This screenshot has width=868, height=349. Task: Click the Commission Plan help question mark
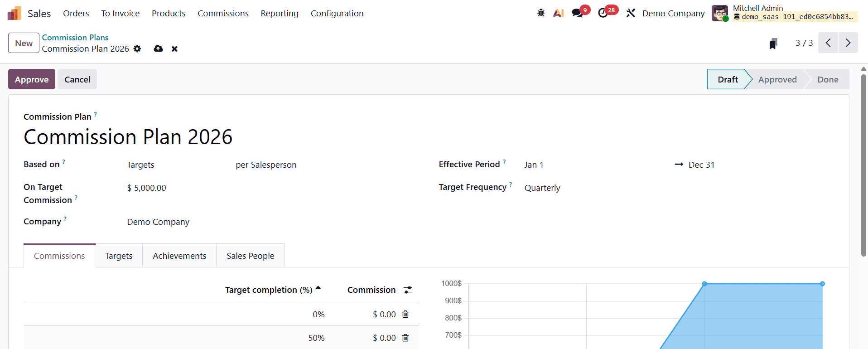(95, 114)
